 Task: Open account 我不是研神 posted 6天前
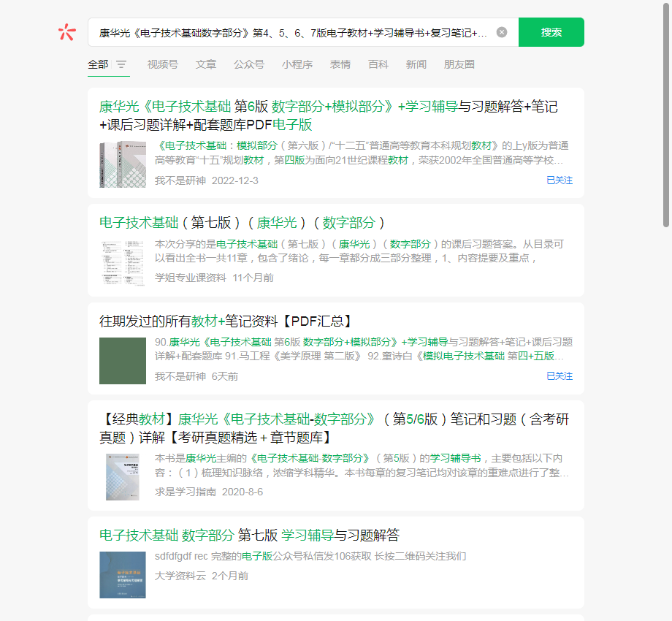pos(180,376)
